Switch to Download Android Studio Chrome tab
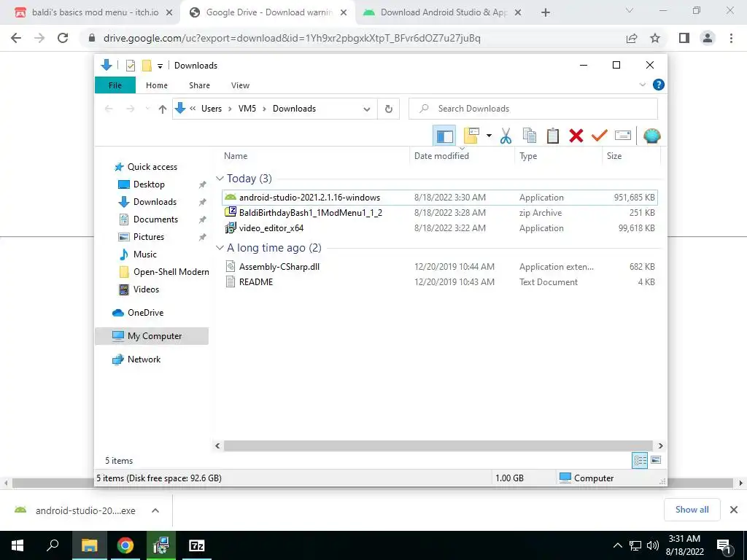 click(x=444, y=12)
